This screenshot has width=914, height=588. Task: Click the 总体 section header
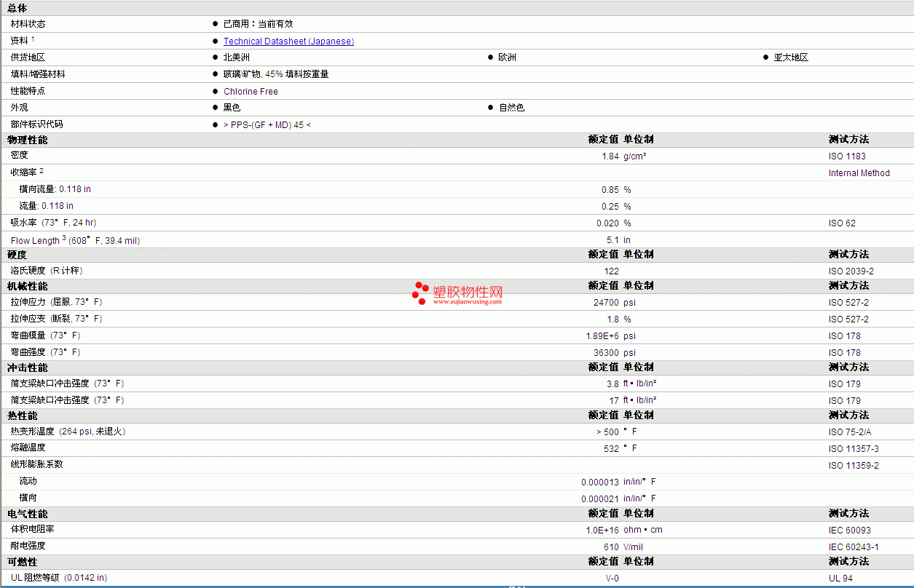[x=17, y=8]
